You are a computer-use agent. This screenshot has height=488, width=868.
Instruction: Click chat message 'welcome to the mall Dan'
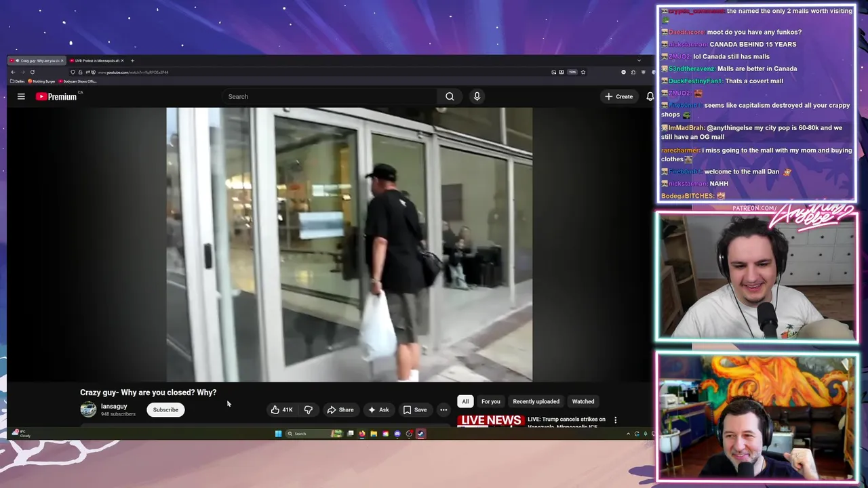click(x=741, y=171)
